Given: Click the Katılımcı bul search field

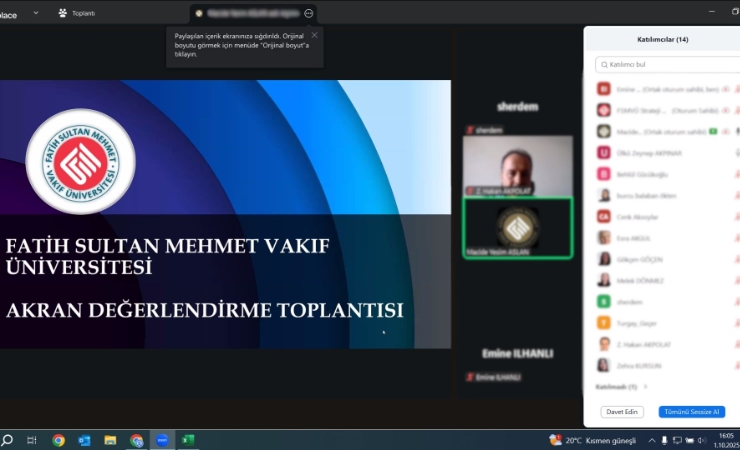Looking at the screenshot, I should click(x=667, y=64).
